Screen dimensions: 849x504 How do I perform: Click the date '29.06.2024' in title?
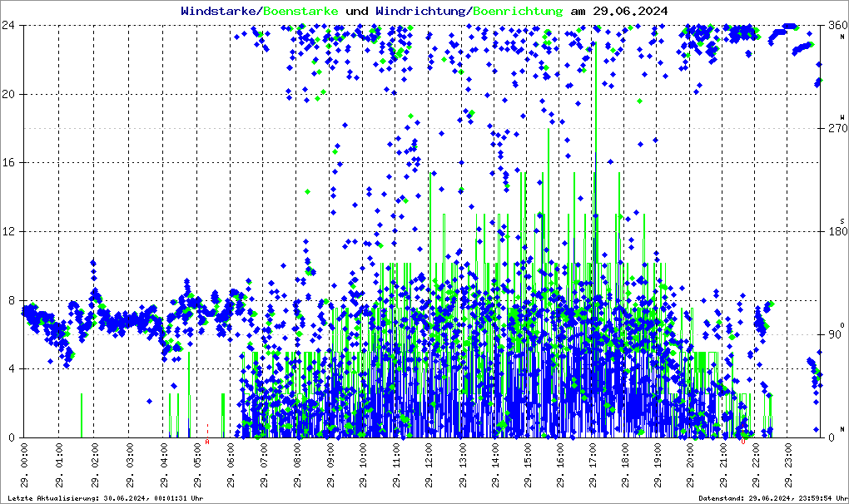[x=630, y=11]
